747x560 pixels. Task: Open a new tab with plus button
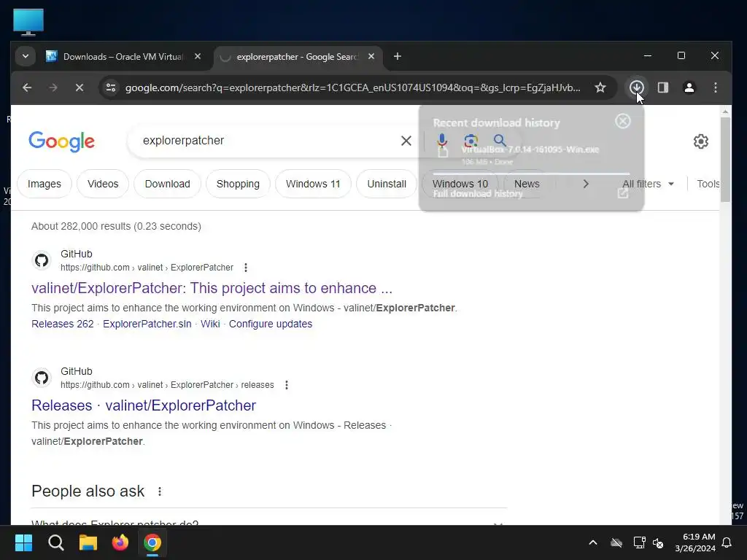pos(398,57)
